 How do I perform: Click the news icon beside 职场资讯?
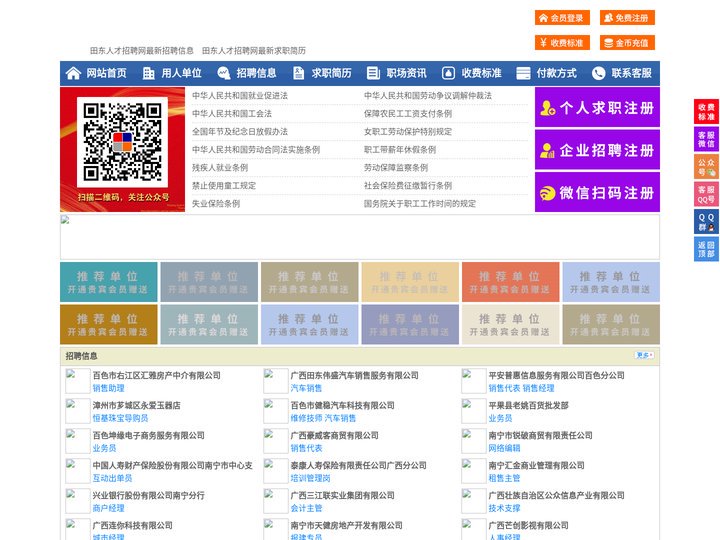(x=373, y=73)
